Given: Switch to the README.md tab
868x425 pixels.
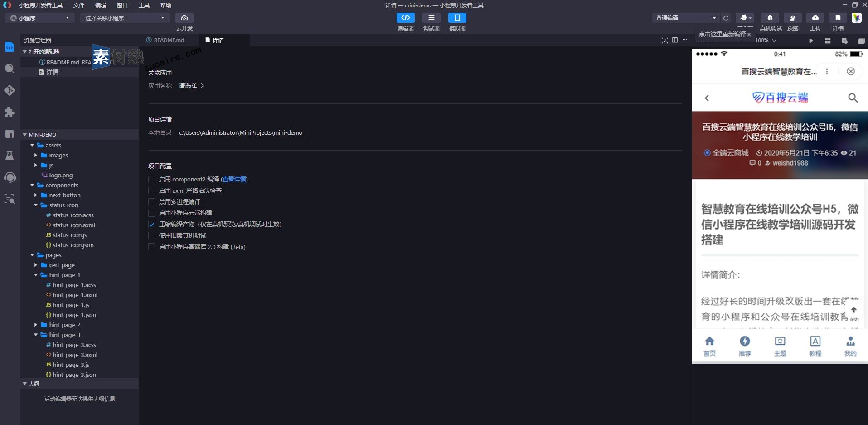Looking at the screenshot, I should [169, 40].
